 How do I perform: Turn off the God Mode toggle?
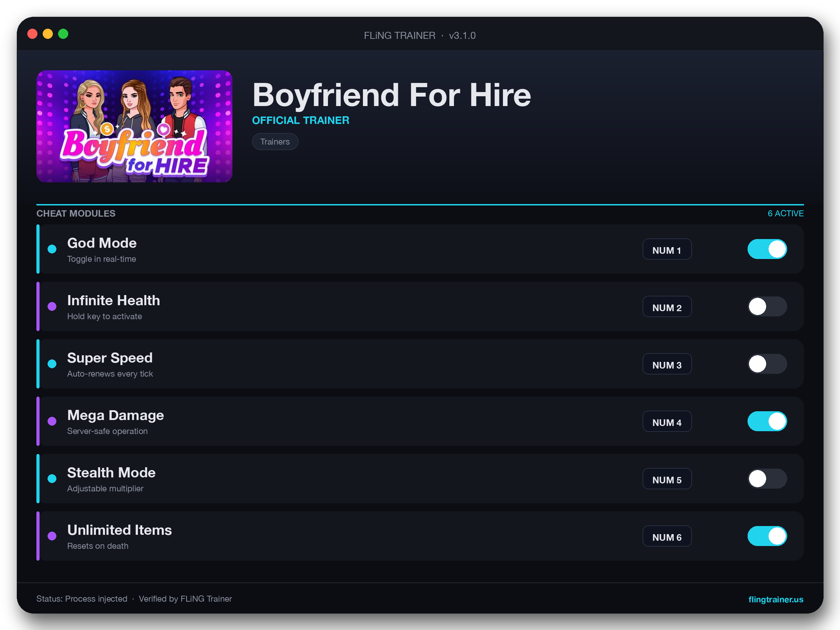767,249
